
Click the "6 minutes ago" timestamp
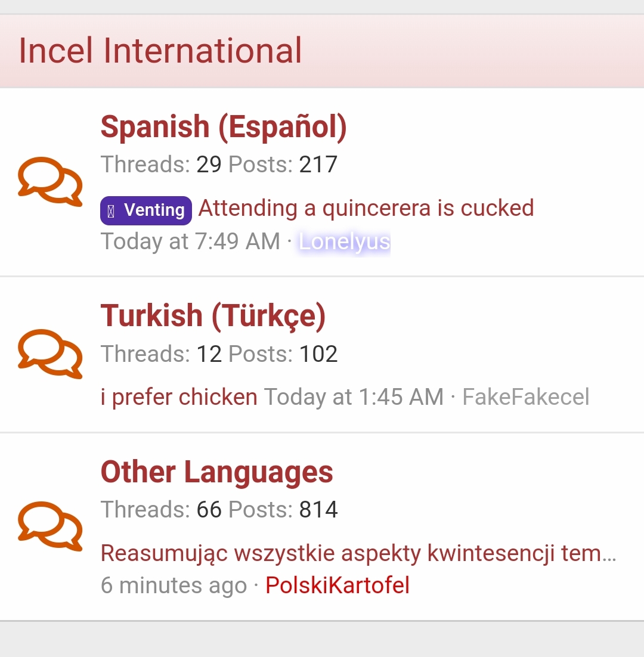click(x=174, y=585)
